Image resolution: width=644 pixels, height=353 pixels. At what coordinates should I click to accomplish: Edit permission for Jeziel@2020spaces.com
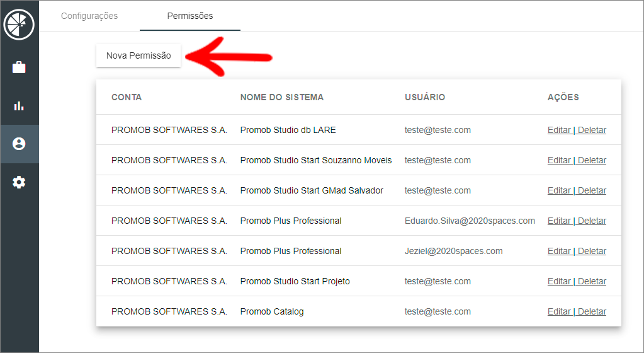pos(559,251)
